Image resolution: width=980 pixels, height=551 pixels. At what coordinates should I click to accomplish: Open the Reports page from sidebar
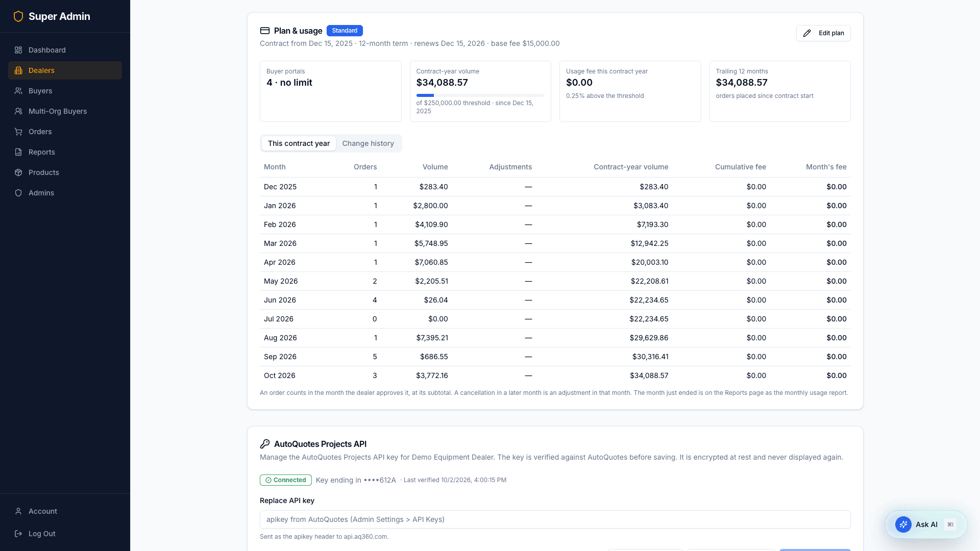click(x=65, y=152)
